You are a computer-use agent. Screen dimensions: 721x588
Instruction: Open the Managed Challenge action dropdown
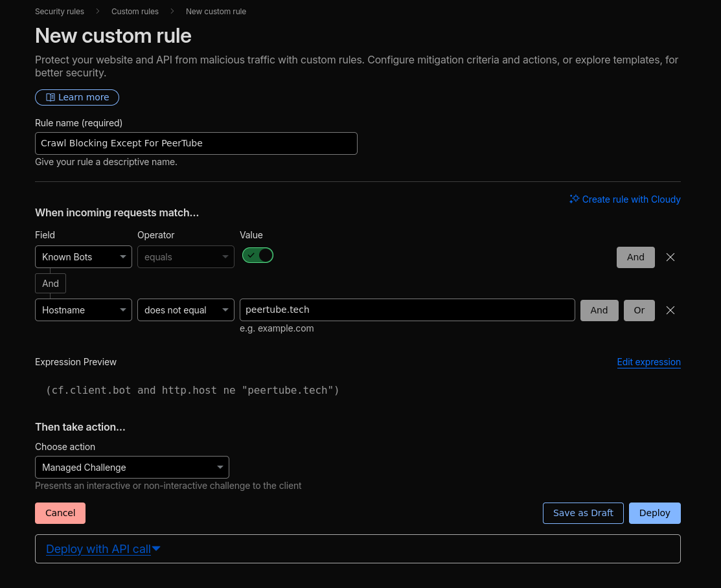click(132, 467)
